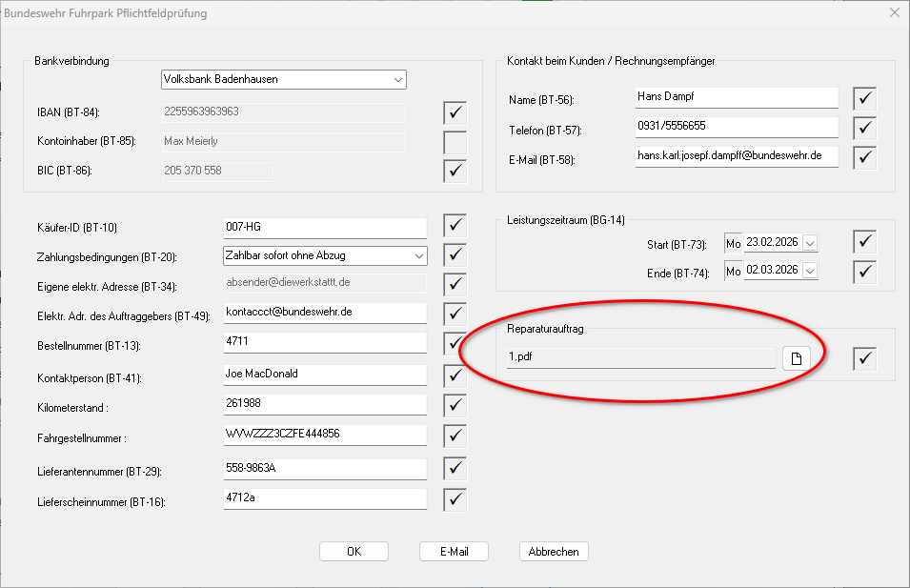Open the Volksbank Badenhausen bank dropdown

point(397,80)
